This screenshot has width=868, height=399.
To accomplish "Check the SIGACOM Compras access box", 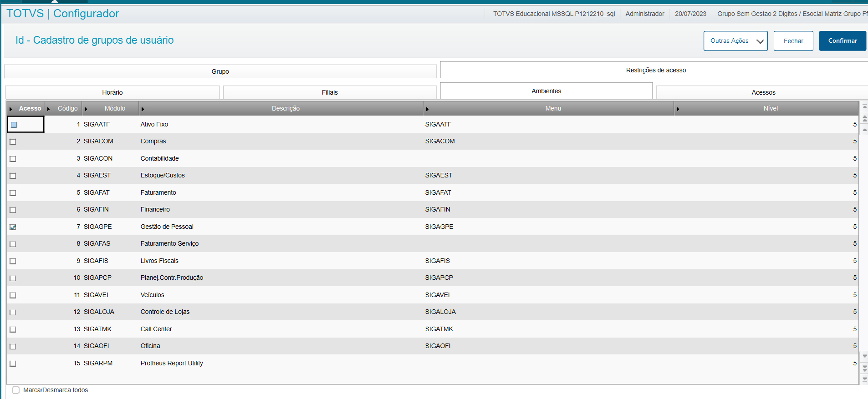I will coord(13,142).
